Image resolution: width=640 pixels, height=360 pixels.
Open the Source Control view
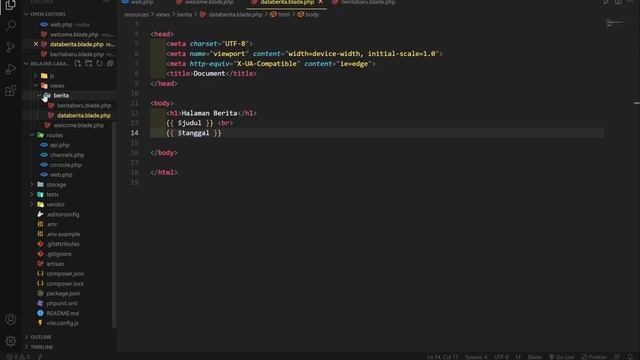(11, 47)
